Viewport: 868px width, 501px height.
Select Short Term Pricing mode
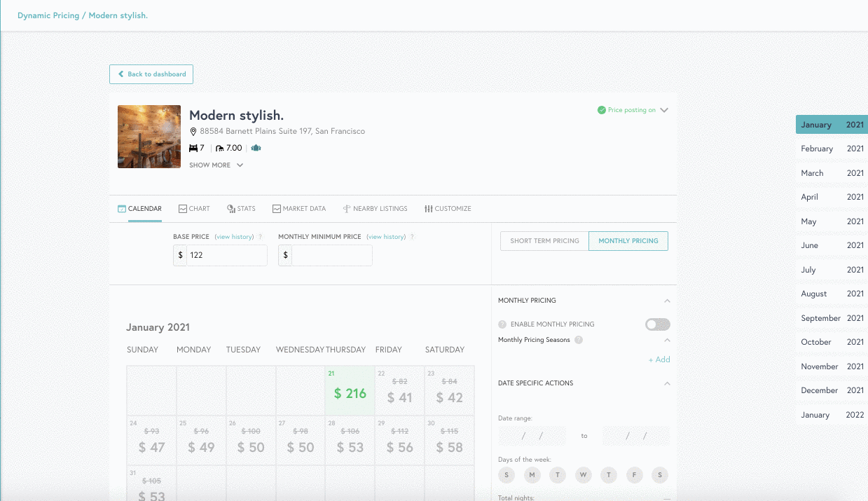point(544,241)
